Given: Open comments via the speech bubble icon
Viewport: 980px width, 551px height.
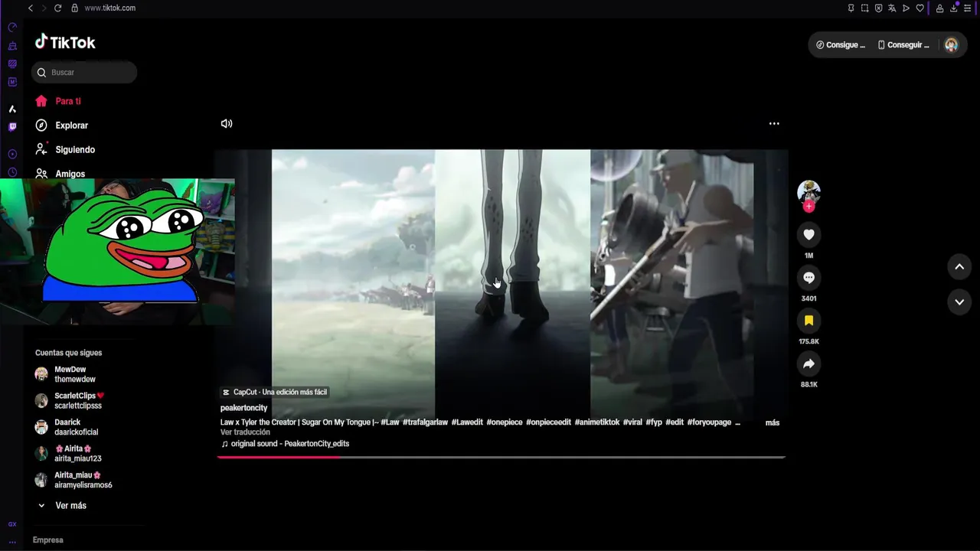Looking at the screenshot, I should tap(808, 277).
